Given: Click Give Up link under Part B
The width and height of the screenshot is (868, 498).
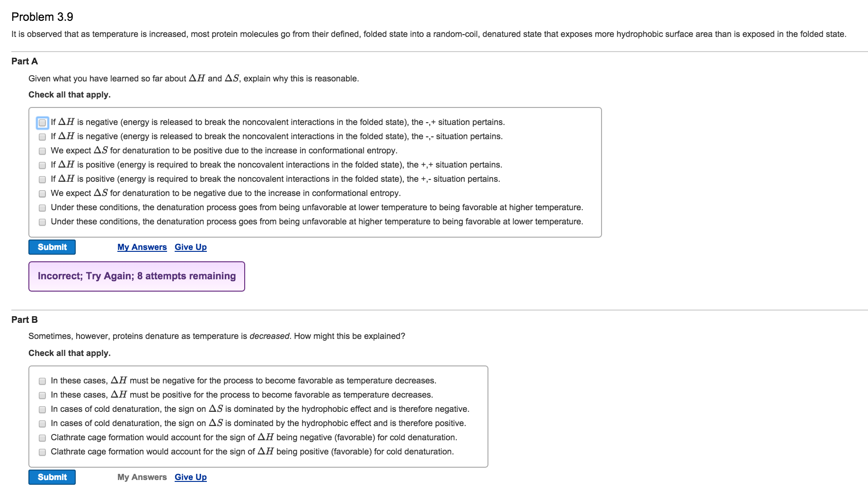Looking at the screenshot, I should click(x=191, y=477).
